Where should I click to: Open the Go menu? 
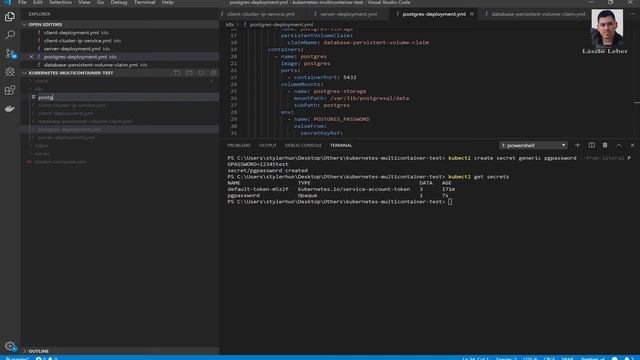pos(100,2)
